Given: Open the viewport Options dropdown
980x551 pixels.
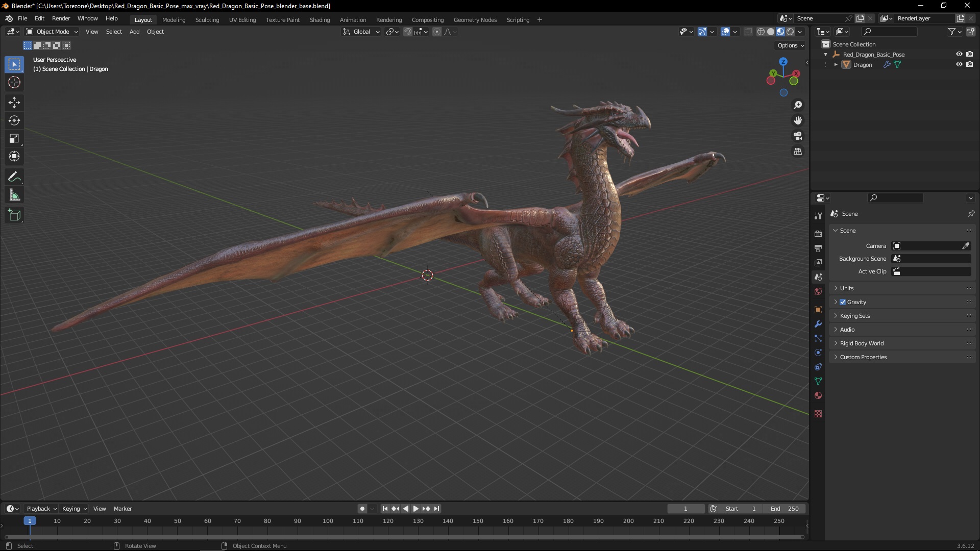Looking at the screenshot, I should pos(791,45).
